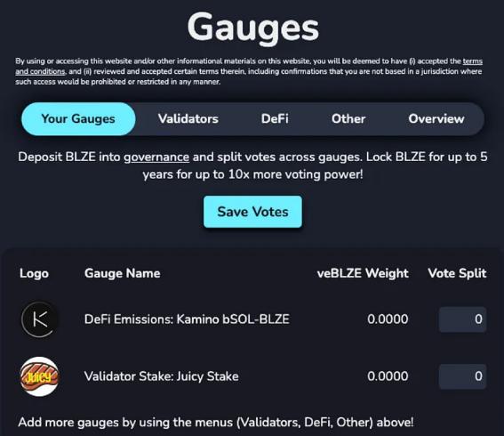Click the Save Votes button
The image size is (504, 436).
pyautogui.click(x=252, y=212)
